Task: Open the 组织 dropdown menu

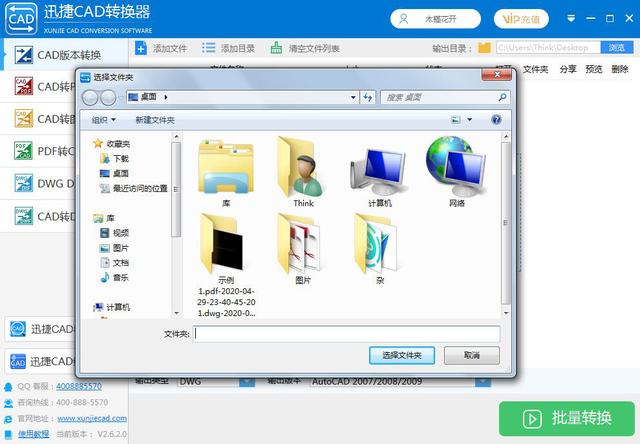Action: (104, 120)
